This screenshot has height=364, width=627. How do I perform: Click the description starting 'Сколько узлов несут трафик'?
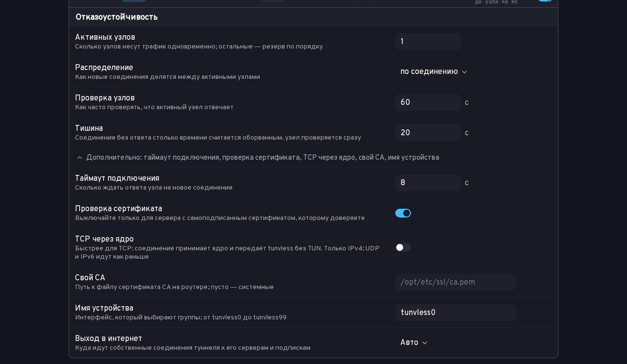pos(199,47)
